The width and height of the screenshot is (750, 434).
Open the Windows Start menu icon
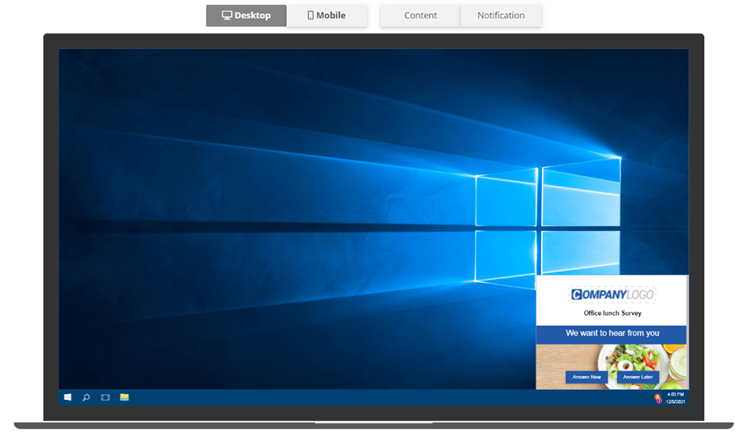click(67, 397)
